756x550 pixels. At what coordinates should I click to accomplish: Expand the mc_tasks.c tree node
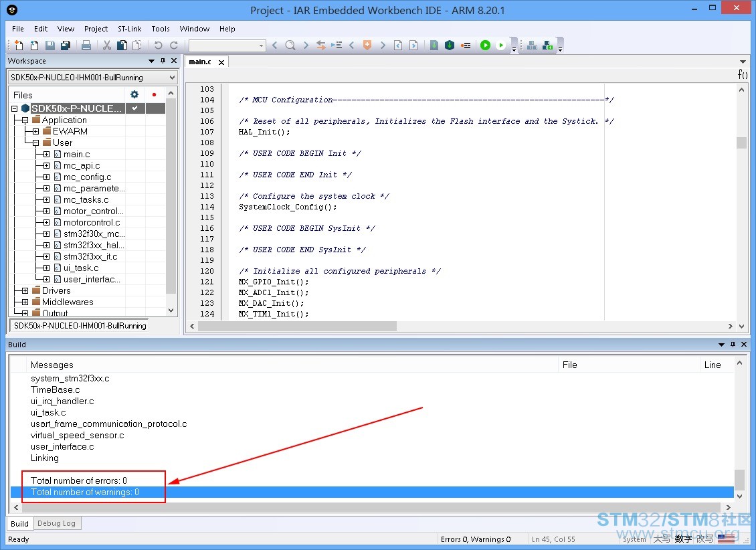pos(46,199)
